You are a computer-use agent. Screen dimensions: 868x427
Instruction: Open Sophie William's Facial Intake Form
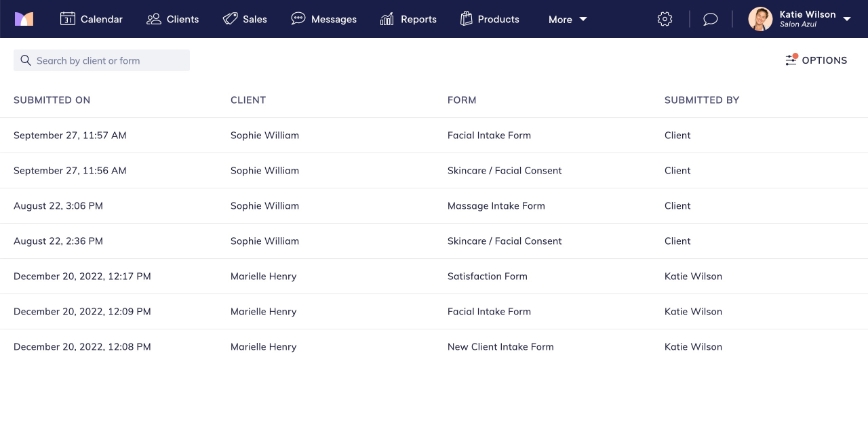coord(489,135)
